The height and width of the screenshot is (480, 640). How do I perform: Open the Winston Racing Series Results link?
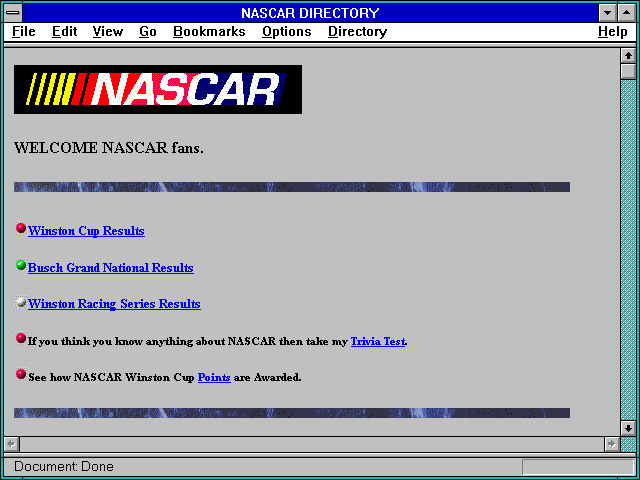click(114, 304)
